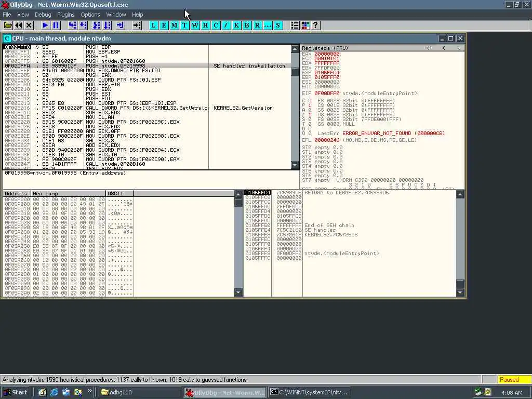Open help with question mark icon
The width and height of the screenshot is (532, 399).
pyautogui.click(x=315, y=25)
